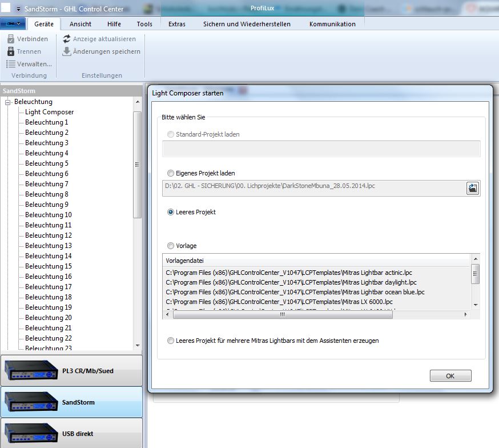The width and height of the screenshot is (499, 448).
Task: Choose the Vorlage radio button
Action: coord(171,246)
